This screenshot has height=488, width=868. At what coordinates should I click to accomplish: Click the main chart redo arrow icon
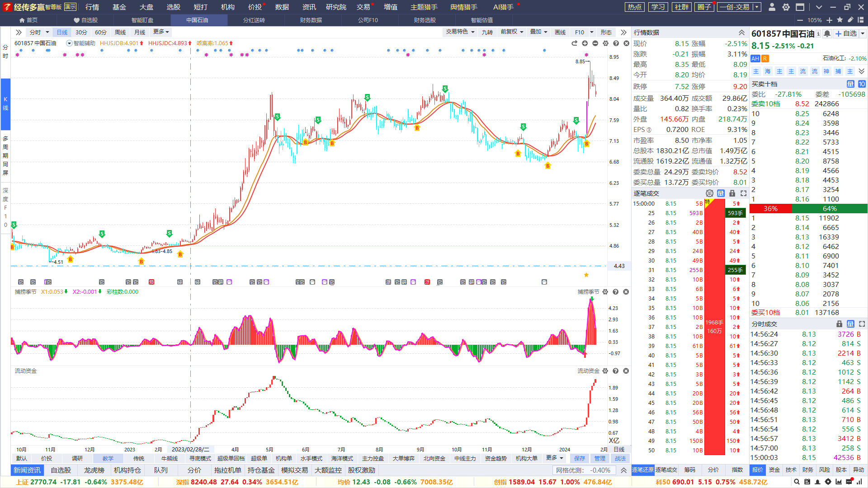(x=575, y=43)
